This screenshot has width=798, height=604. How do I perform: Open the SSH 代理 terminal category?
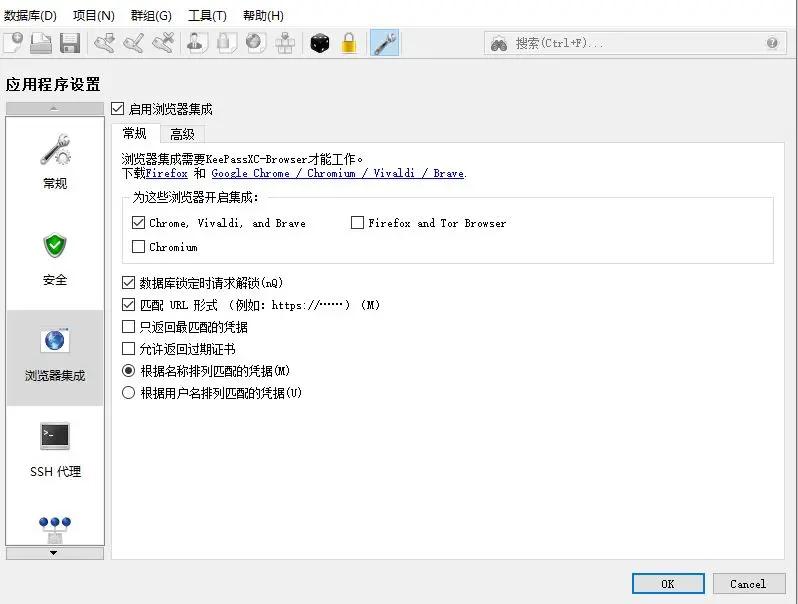(x=55, y=451)
